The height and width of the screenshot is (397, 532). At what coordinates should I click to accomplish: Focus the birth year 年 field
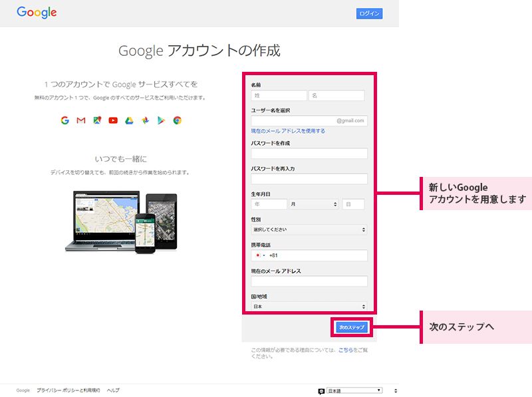pos(269,204)
